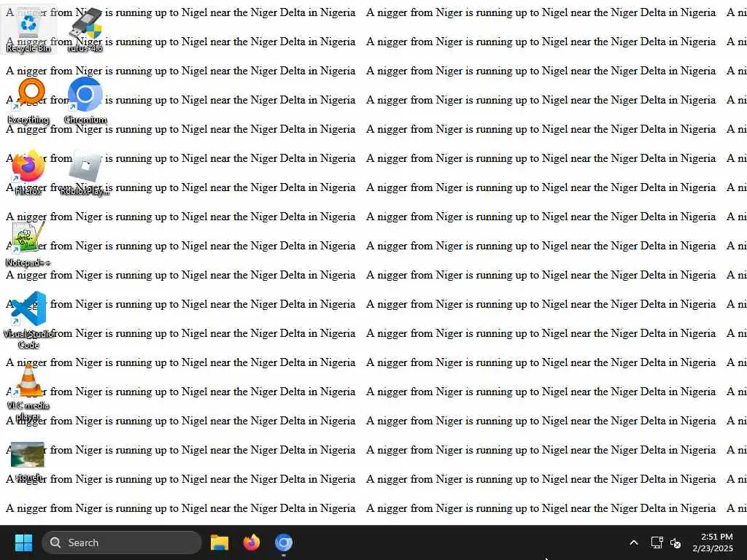Open the clock showing 2:51 PM
This screenshot has height=560, width=747.
pos(713,542)
